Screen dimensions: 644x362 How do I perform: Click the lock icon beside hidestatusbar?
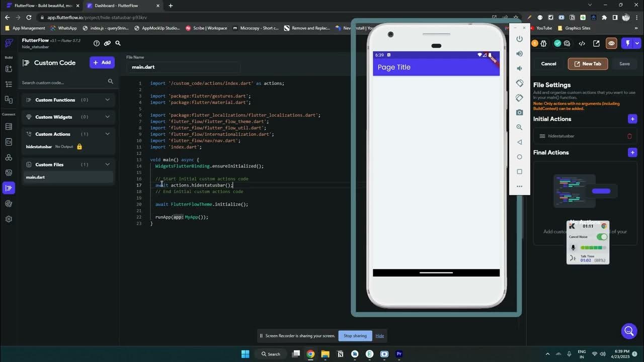tap(79, 147)
